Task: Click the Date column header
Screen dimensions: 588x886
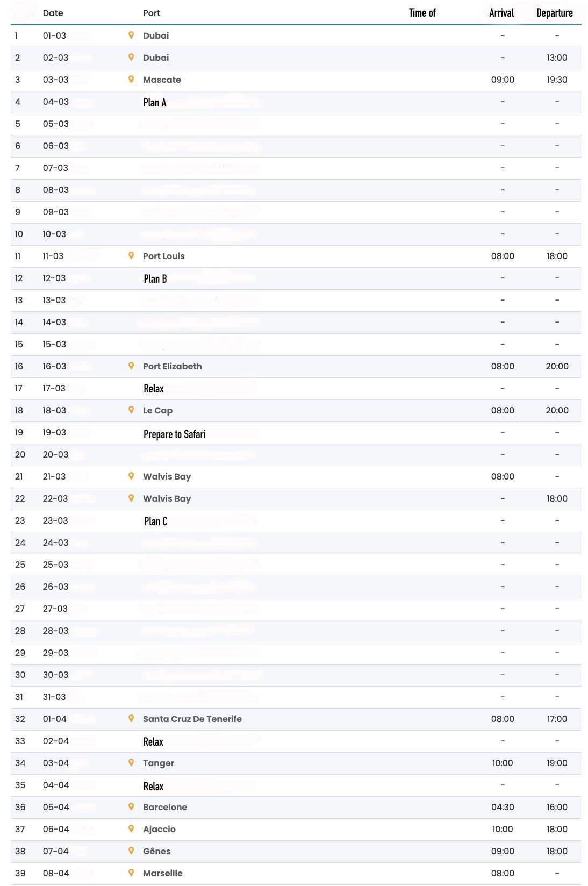Action: pos(53,13)
